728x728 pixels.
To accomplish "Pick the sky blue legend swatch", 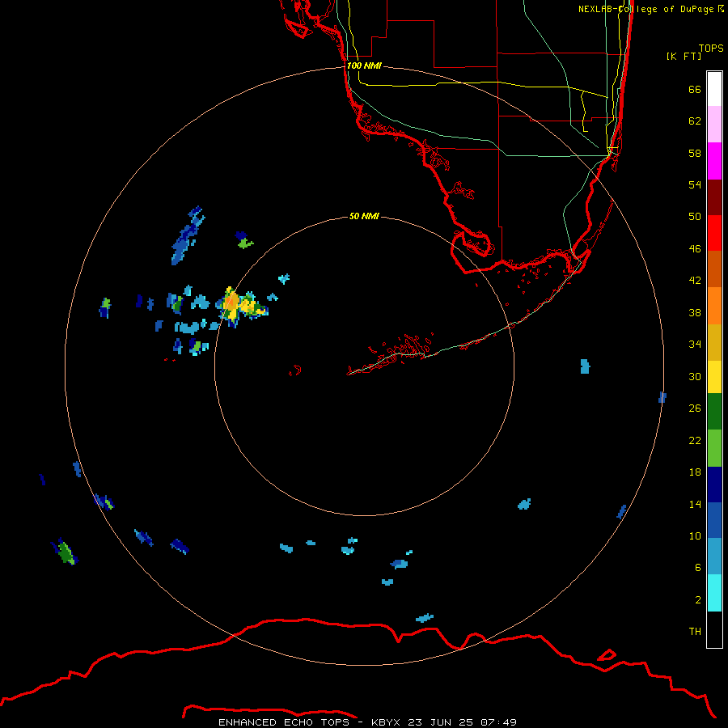I will [x=714, y=557].
